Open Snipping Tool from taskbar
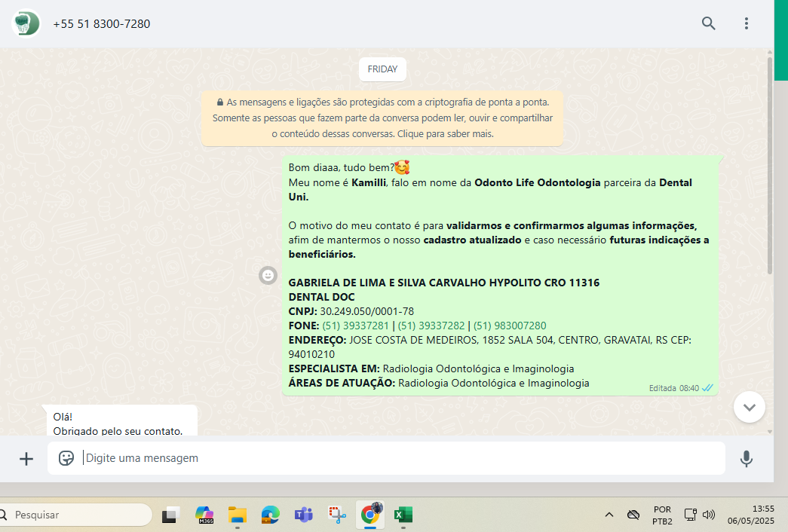The height and width of the screenshot is (532, 788). 337,515
